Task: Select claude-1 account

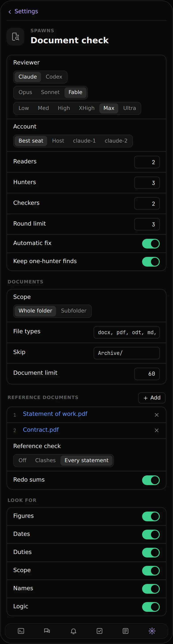Action: pyautogui.click(x=84, y=141)
